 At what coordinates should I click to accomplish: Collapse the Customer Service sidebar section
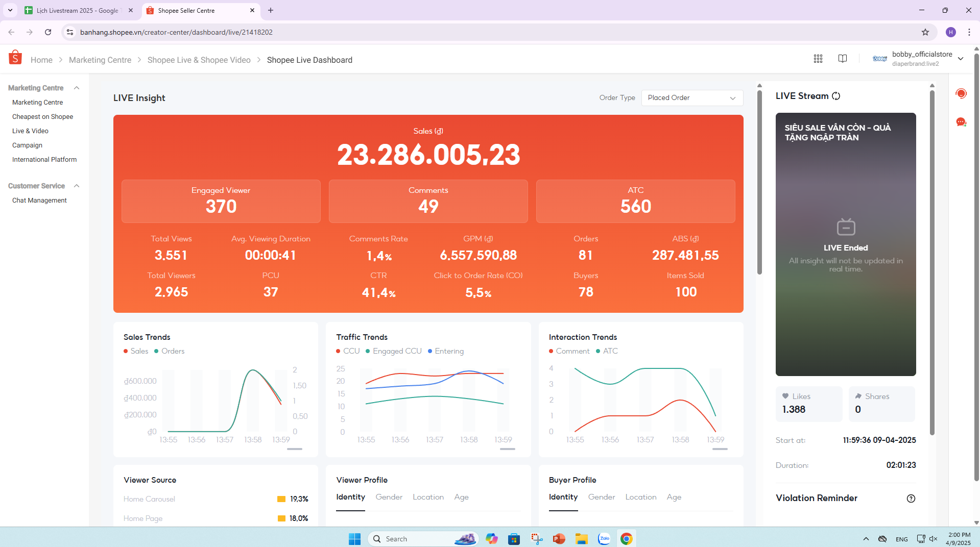(x=77, y=186)
